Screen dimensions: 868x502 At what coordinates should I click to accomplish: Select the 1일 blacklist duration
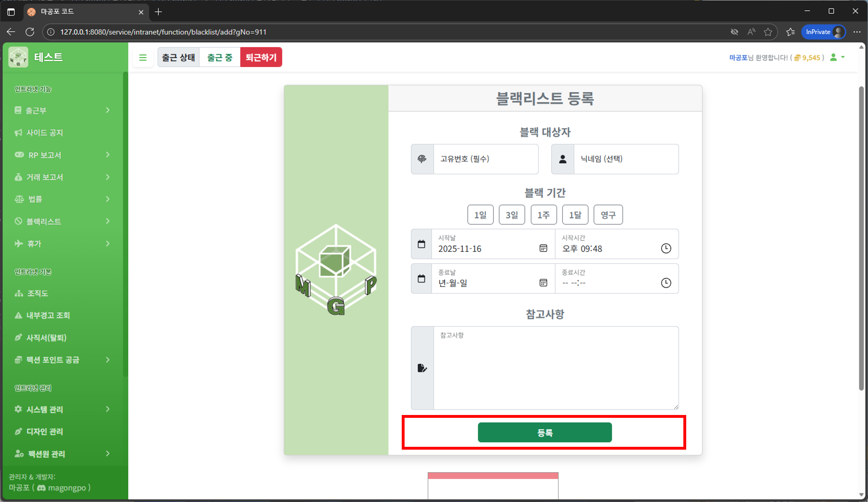(x=480, y=215)
